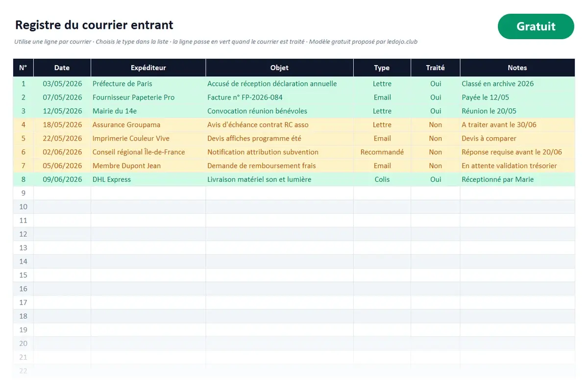Select the Fournisseur Papeterie Pro cell
The image size is (588, 392).
pyautogui.click(x=148, y=98)
